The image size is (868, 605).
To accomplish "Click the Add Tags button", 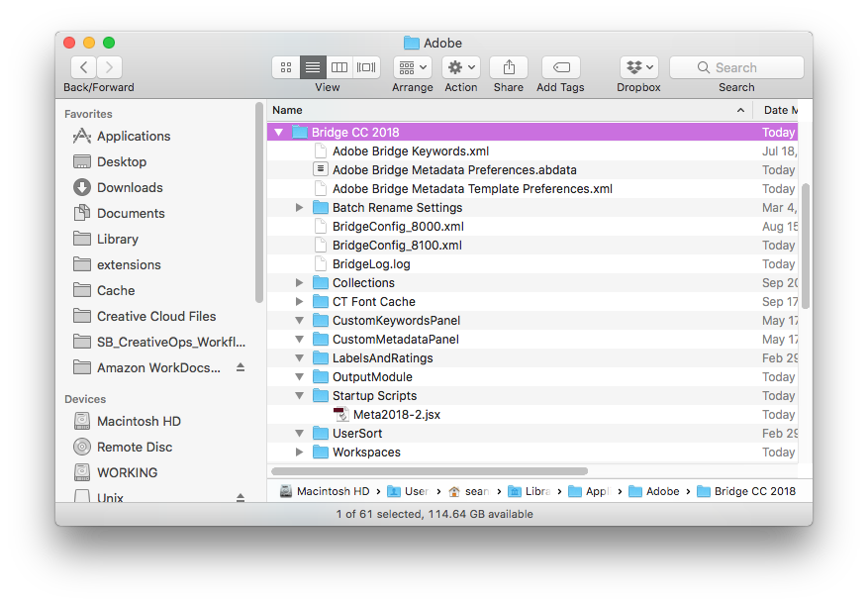I will [561, 67].
